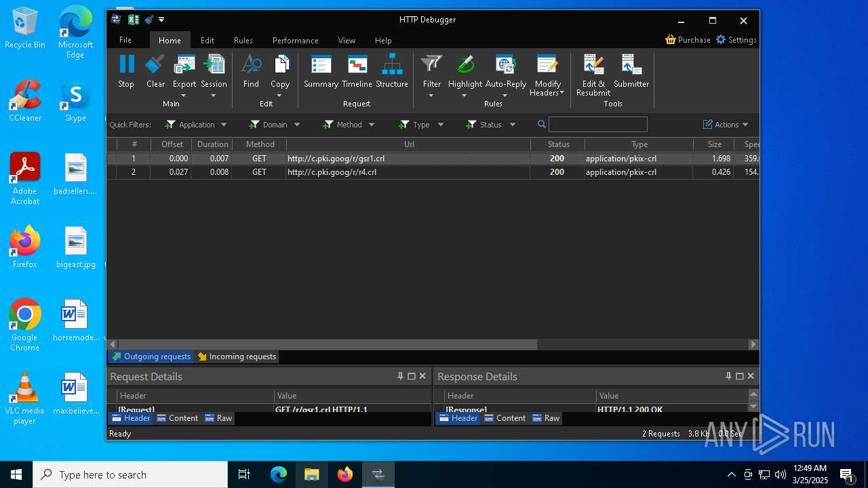Open the Timeline view
Image resolution: width=868 pixels, height=488 pixels.
(x=357, y=71)
